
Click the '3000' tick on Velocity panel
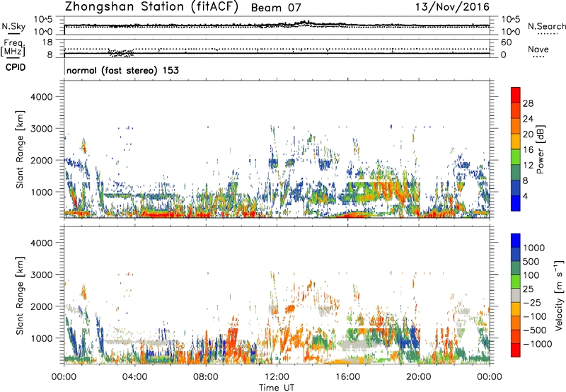tap(41, 275)
